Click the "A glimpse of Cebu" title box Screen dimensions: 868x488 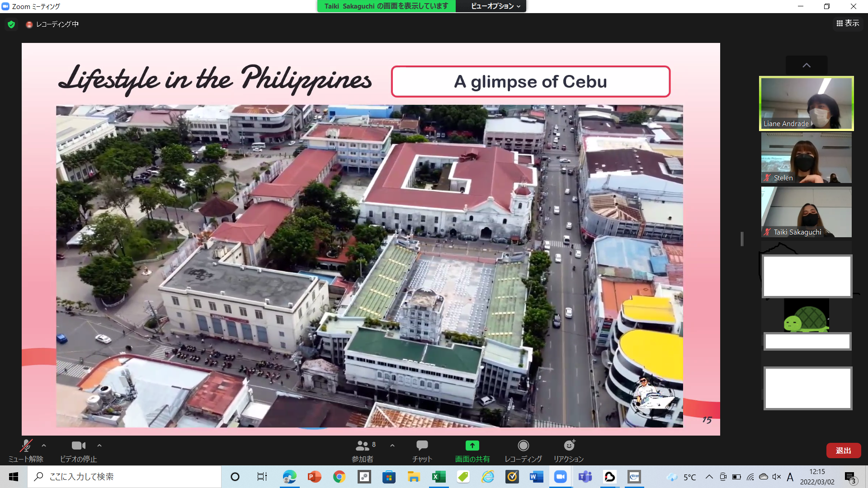(531, 82)
